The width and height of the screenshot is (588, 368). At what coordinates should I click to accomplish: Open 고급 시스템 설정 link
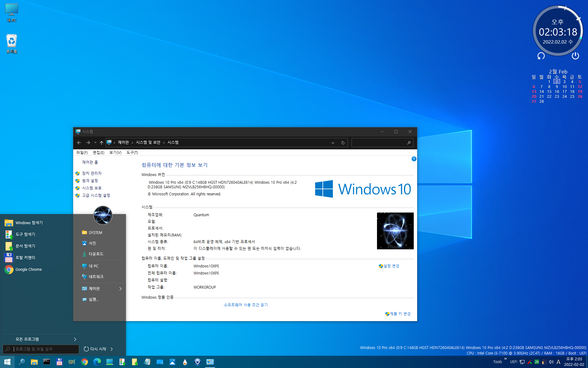96,195
